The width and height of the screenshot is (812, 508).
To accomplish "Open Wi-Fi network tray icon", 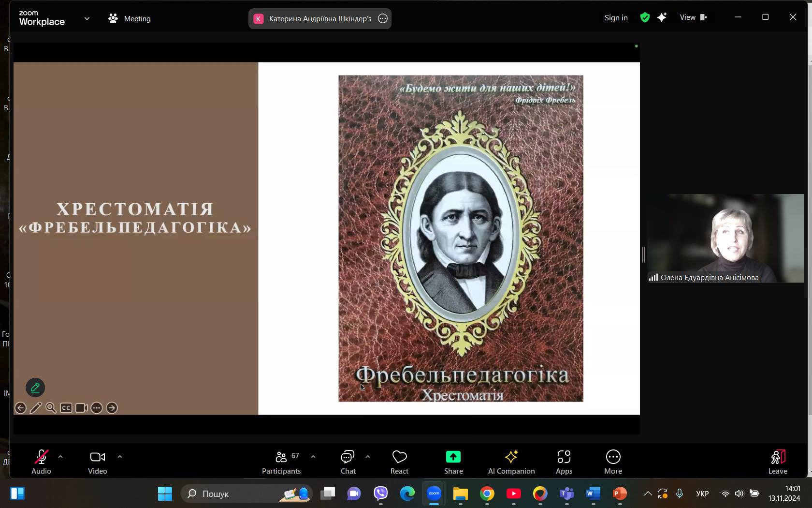I will [x=725, y=493].
